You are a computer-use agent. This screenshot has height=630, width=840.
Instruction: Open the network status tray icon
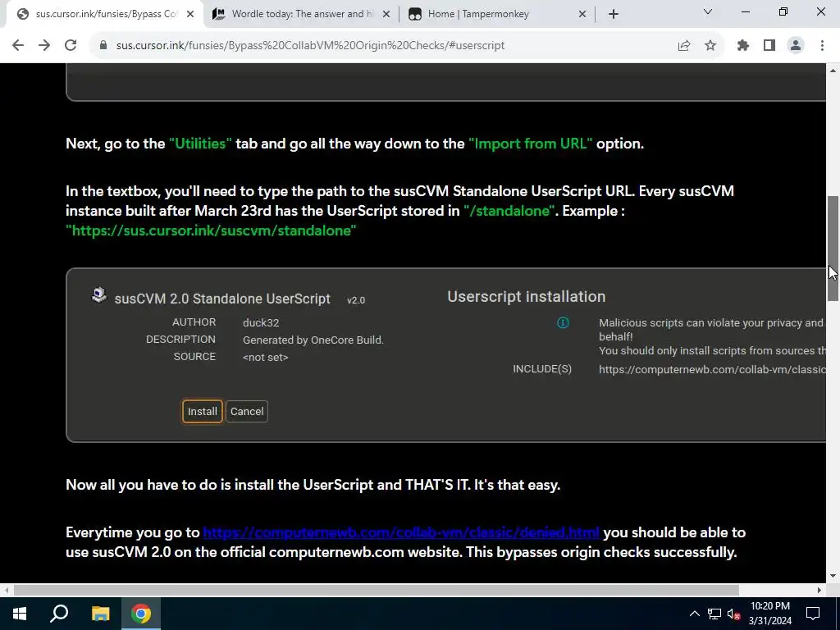point(714,614)
